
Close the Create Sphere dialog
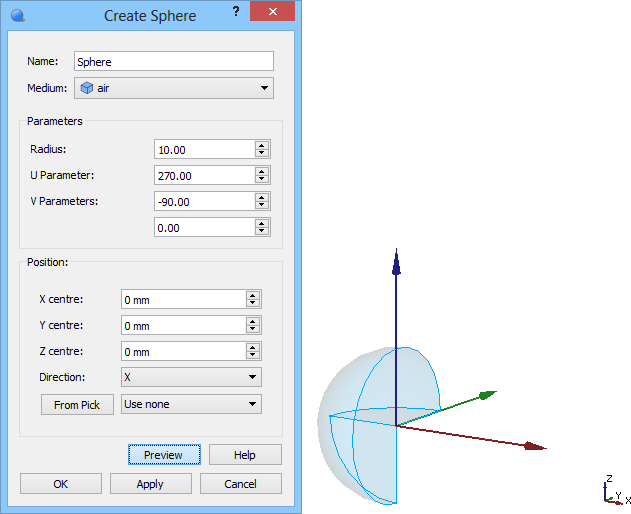click(272, 11)
